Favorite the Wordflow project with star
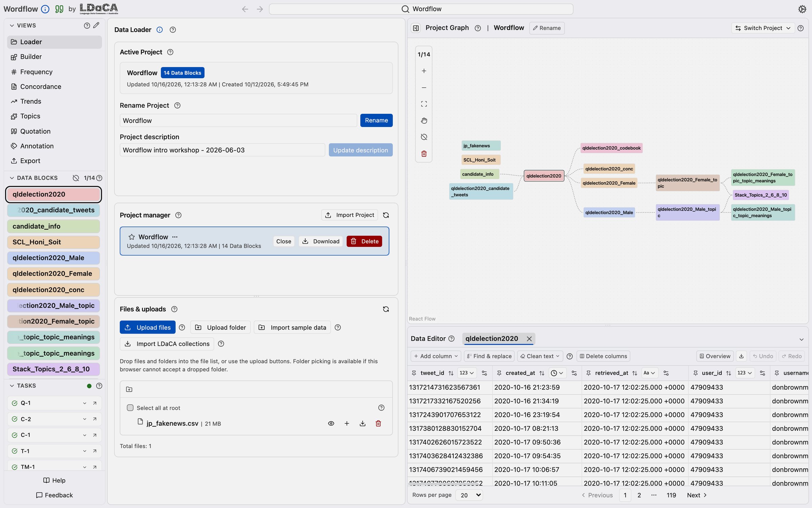This screenshot has width=812, height=508. (132, 237)
